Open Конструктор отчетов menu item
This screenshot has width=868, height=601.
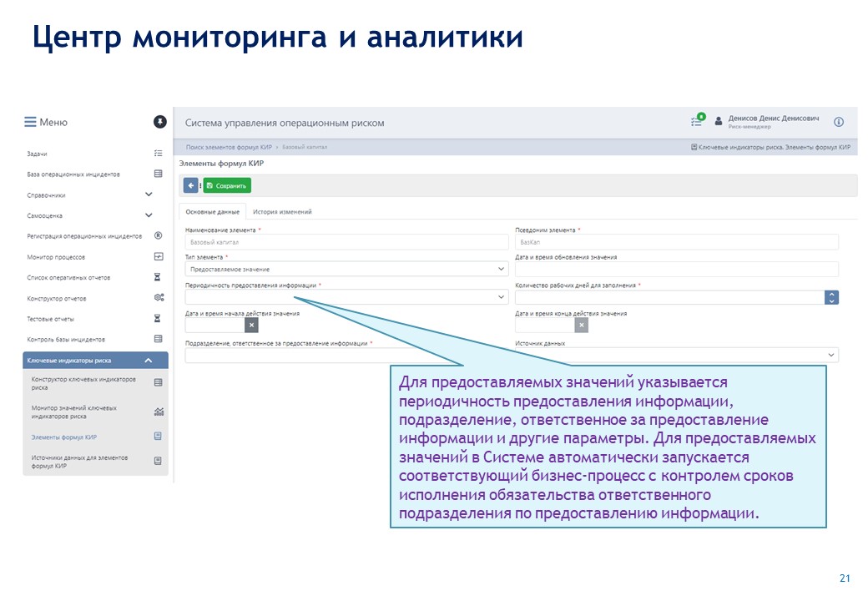[x=57, y=299]
